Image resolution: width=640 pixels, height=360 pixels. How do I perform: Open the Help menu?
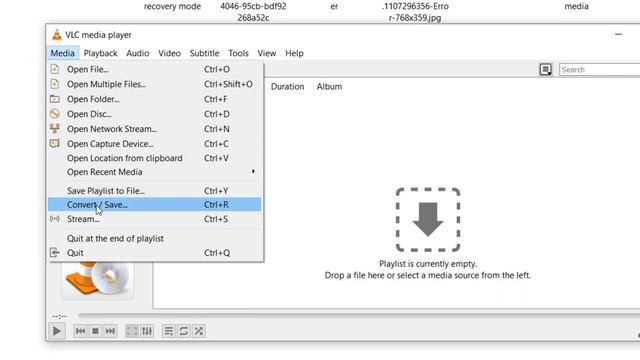pos(294,53)
